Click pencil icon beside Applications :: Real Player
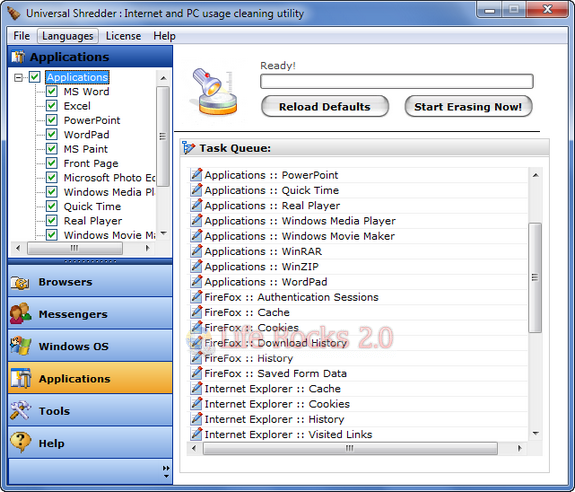The image size is (575, 492). tap(196, 205)
